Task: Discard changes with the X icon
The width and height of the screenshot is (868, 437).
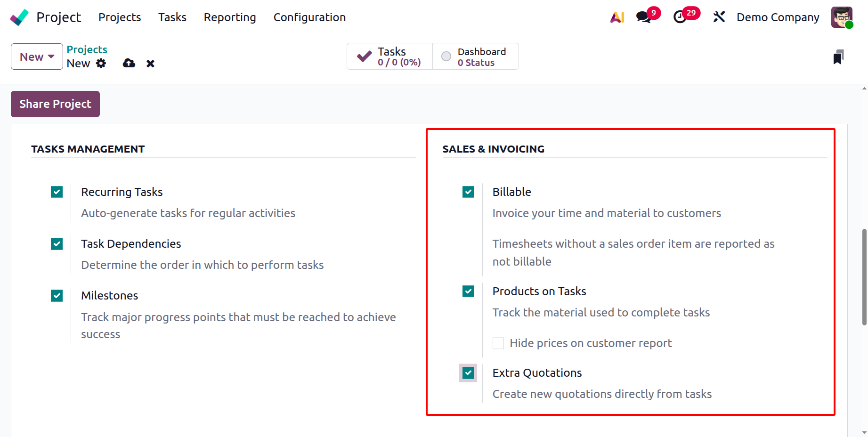Action: click(x=150, y=64)
